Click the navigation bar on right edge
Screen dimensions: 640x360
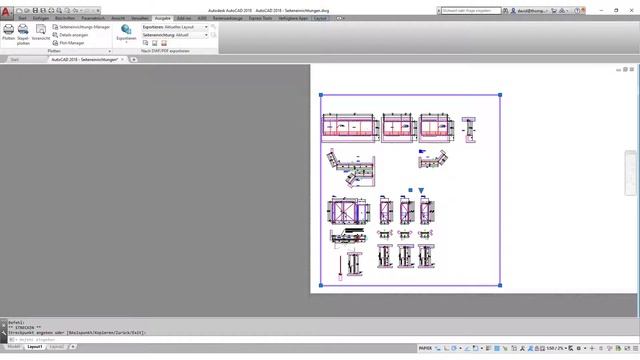pyautogui.click(x=631, y=173)
